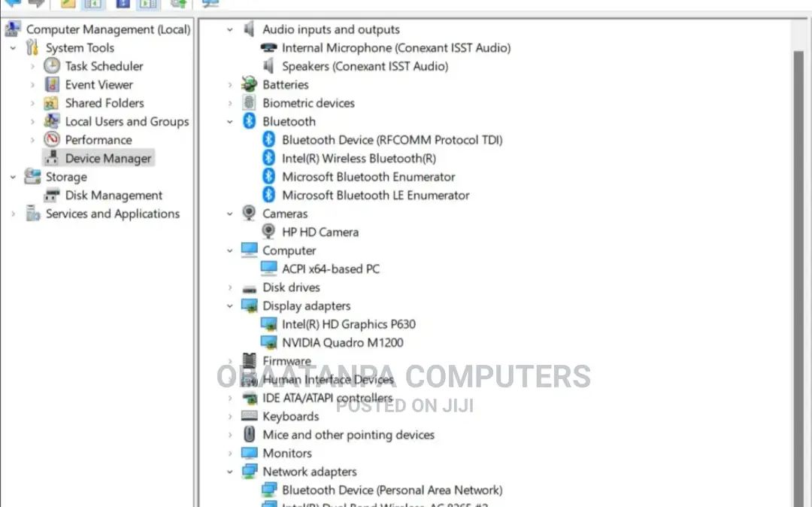Screen dimensions: 812x507
Task: Click the Keyboards category icon
Action: (x=249, y=416)
